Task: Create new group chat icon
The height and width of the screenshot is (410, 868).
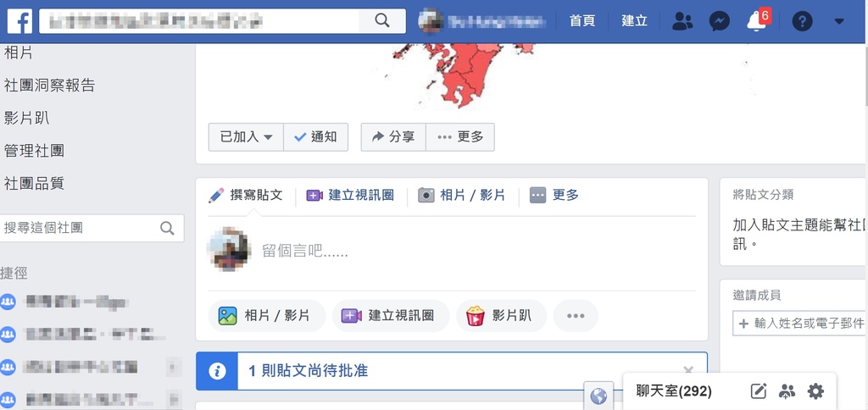Action: [x=787, y=391]
